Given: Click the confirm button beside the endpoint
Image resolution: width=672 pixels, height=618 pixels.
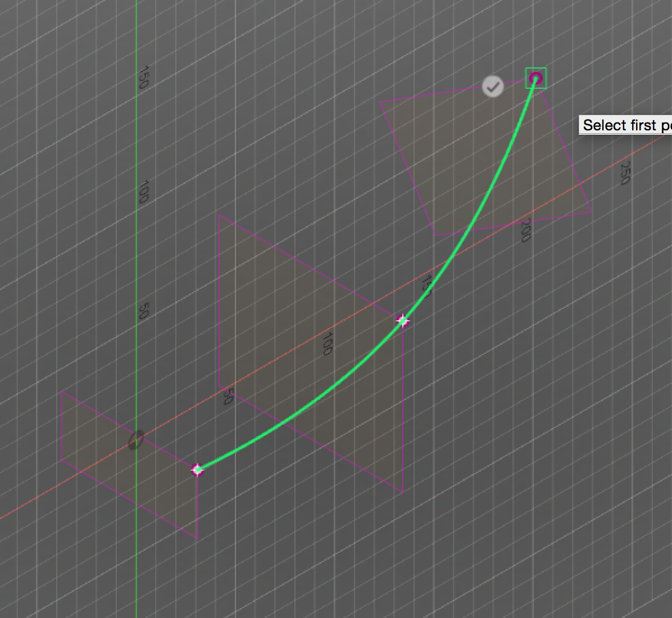Looking at the screenshot, I should [493, 86].
